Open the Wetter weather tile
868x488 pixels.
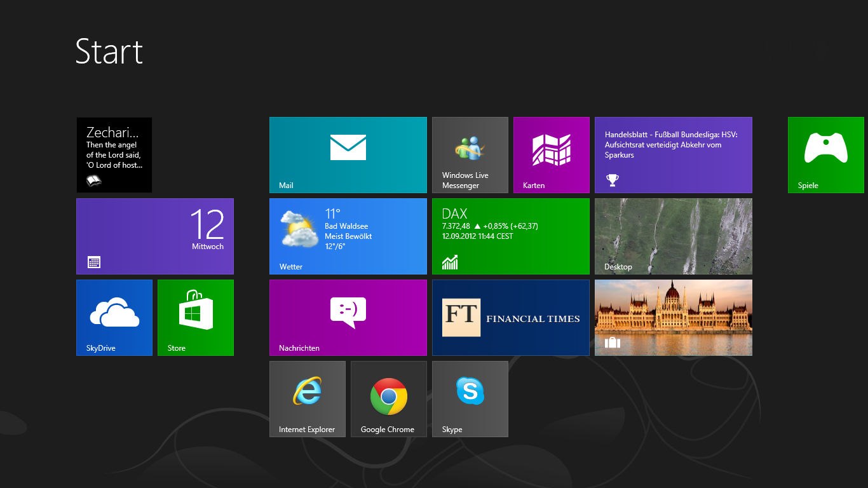tap(348, 236)
